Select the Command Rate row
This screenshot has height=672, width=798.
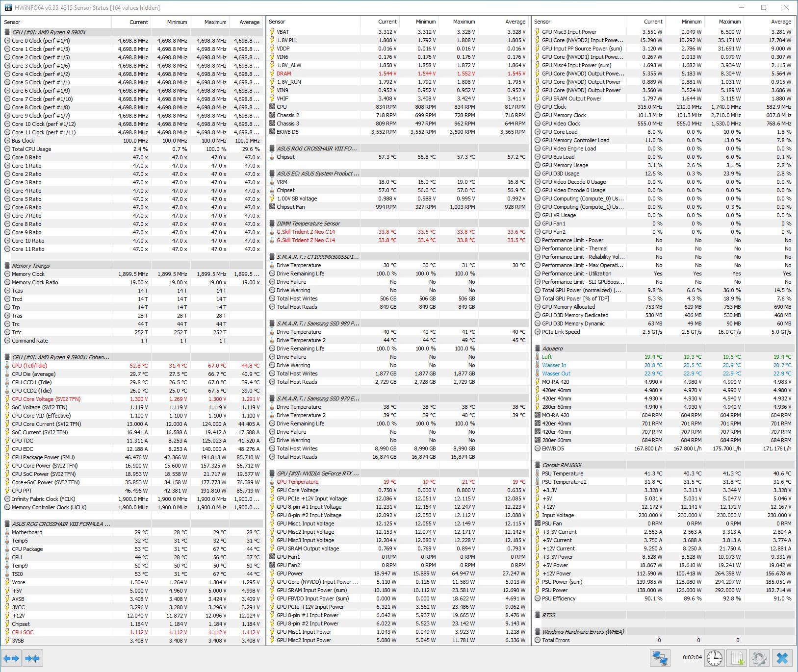pyautogui.click(x=132, y=341)
